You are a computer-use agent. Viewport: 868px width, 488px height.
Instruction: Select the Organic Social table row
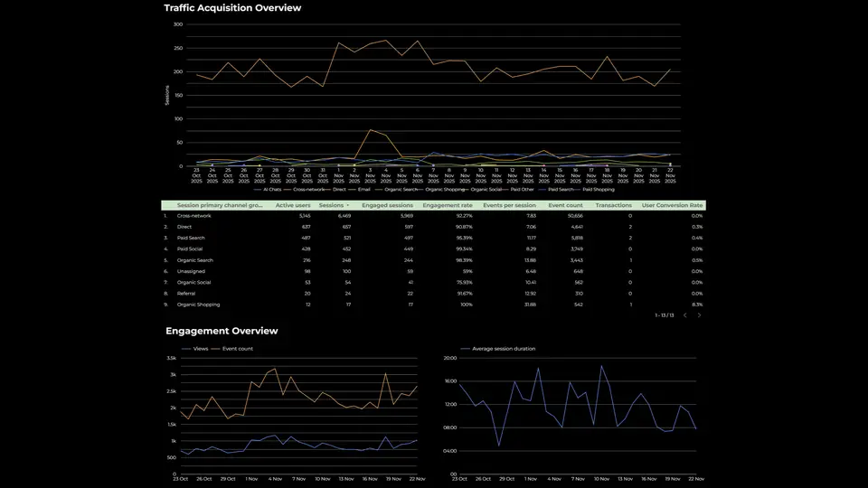point(433,282)
